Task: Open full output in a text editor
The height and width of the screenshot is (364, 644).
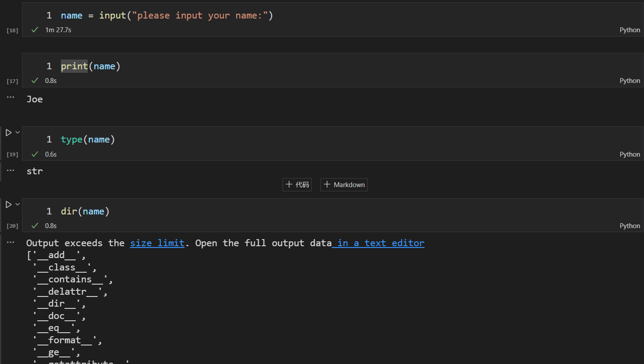Action: (378, 243)
